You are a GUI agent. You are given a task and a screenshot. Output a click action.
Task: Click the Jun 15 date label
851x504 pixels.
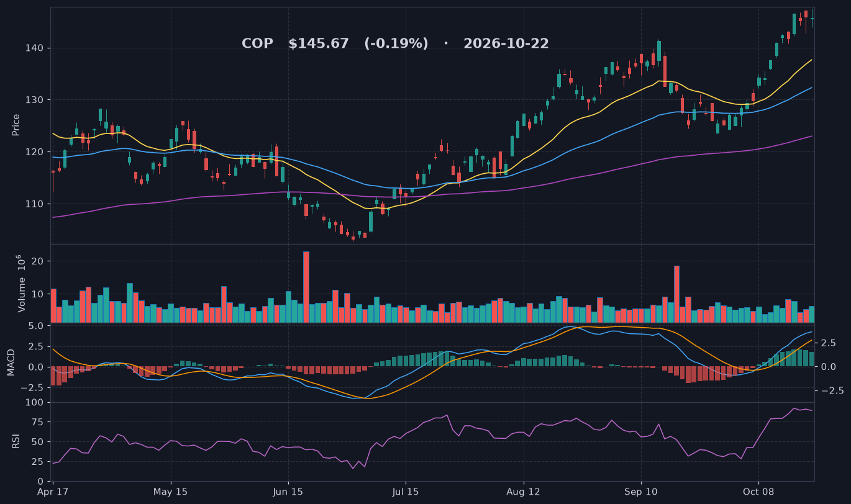(x=288, y=492)
